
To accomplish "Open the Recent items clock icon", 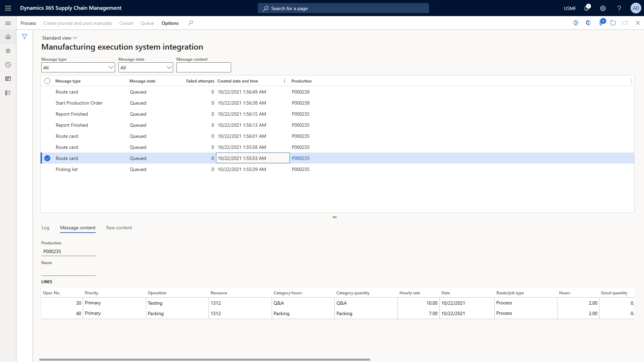I will coord(8,65).
